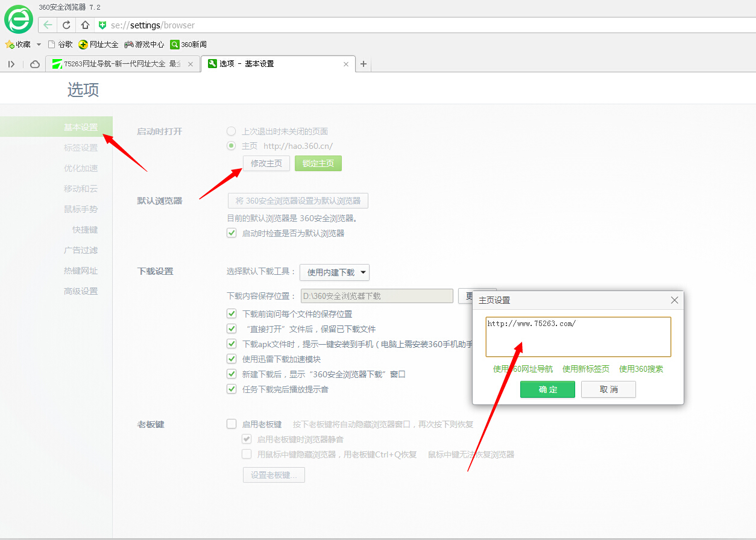Click the download location field D:\360安全浏览器下载
Viewport: 756px width, 540px height.
(x=377, y=296)
